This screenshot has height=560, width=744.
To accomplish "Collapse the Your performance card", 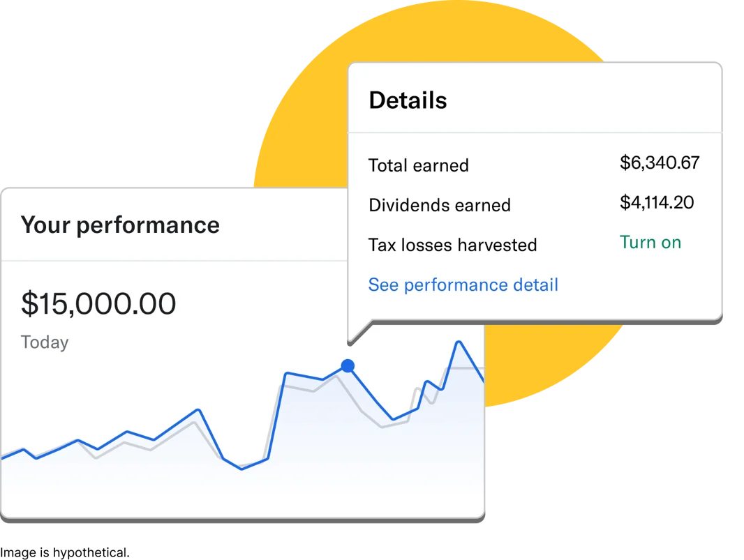I will (x=120, y=225).
